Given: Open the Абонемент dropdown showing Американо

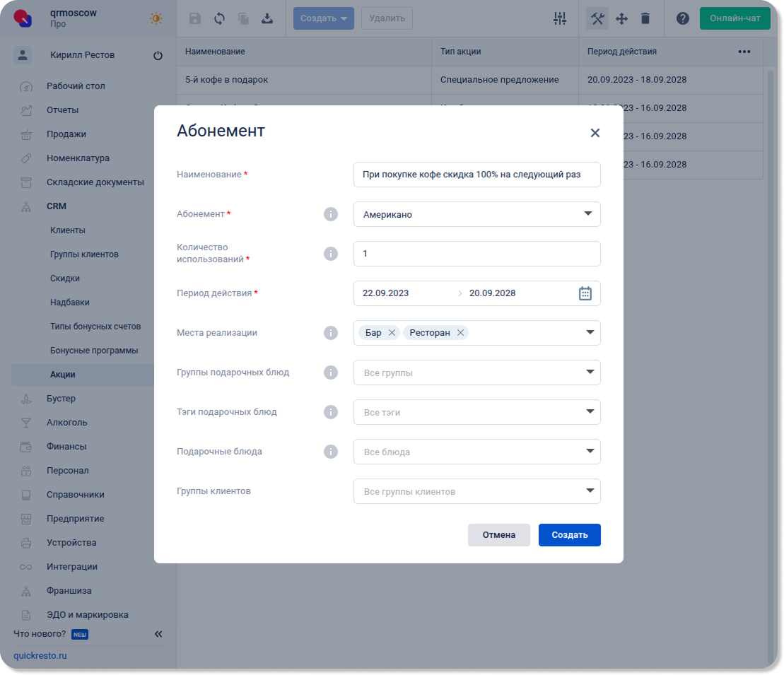Looking at the screenshot, I should tap(476, 214).
